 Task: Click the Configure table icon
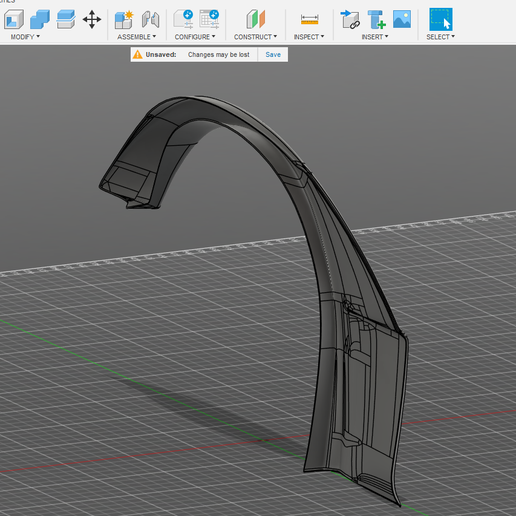[x=209, y=19]
